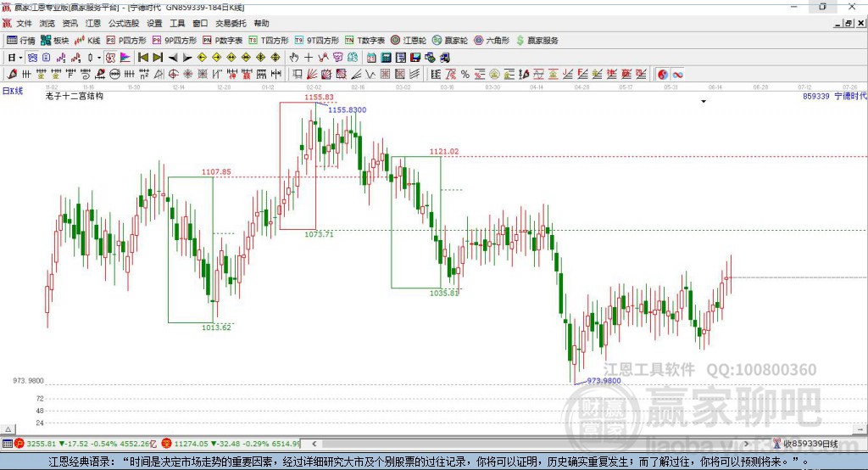868x470 pixels.
Task: Select the zigzag wave line tool
Action: click(x=370, y=75)
